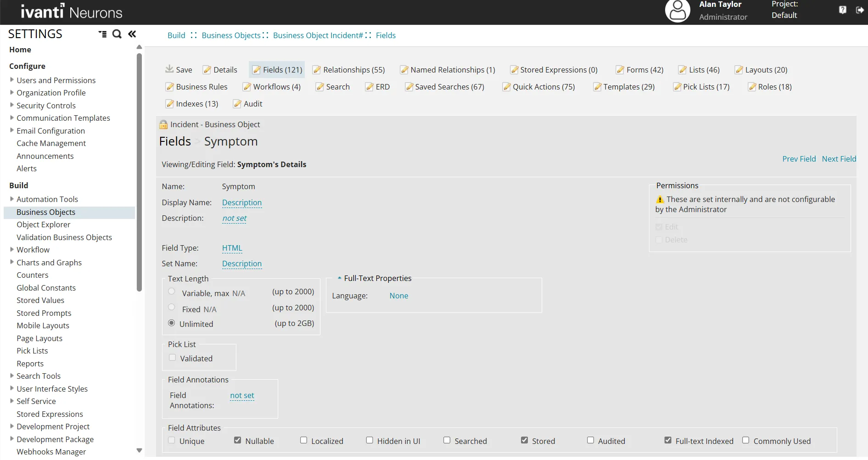868x460 pixels.
Task: Expand the Automation Tools tree node
Action: (12, 199)
